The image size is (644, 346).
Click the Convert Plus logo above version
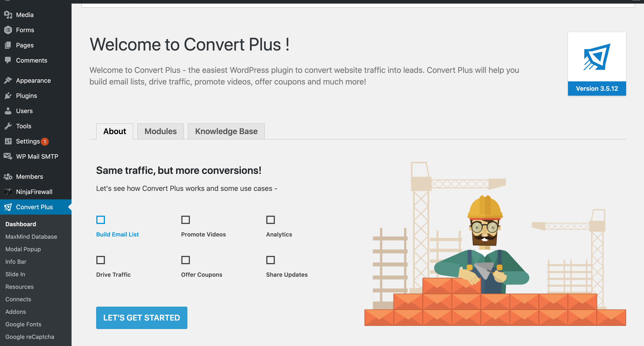[x=597, y=57]
